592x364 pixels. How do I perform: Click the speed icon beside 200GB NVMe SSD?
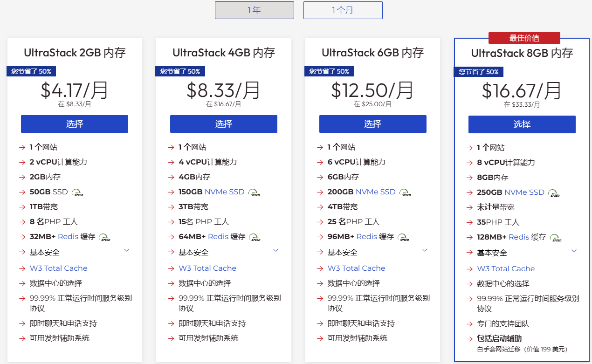[x=404, y=192]
